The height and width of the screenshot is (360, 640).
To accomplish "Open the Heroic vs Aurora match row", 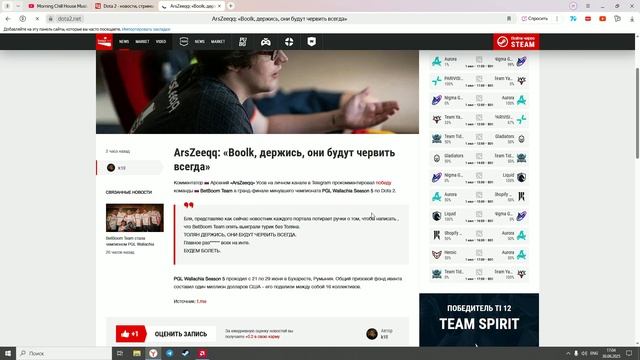I will click(479, 255).
